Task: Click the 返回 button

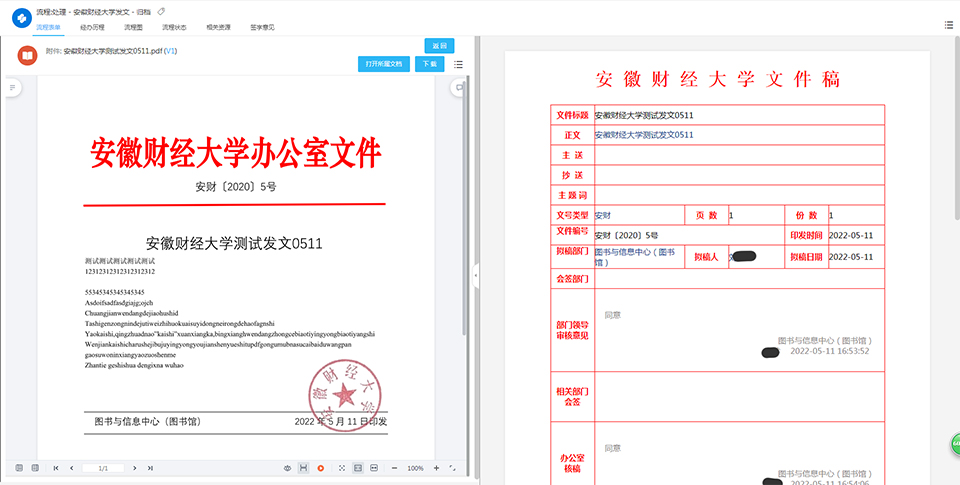Action: (x=440, y=46)
